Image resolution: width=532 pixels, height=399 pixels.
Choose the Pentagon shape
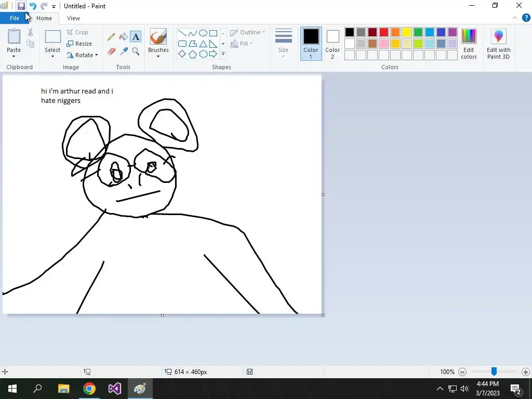click(193, 54)
